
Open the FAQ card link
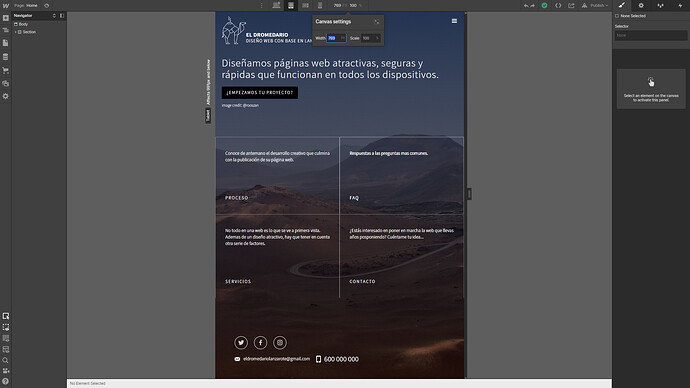pyautogui.click(x=354, y=198)
